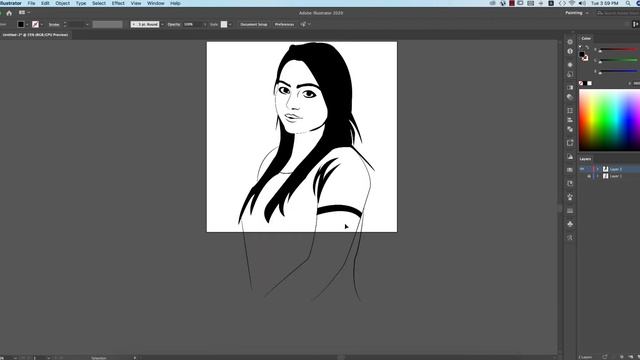The image size is (640, 360).
Task: Select the untitled document tab
Action: pos(35,35)
